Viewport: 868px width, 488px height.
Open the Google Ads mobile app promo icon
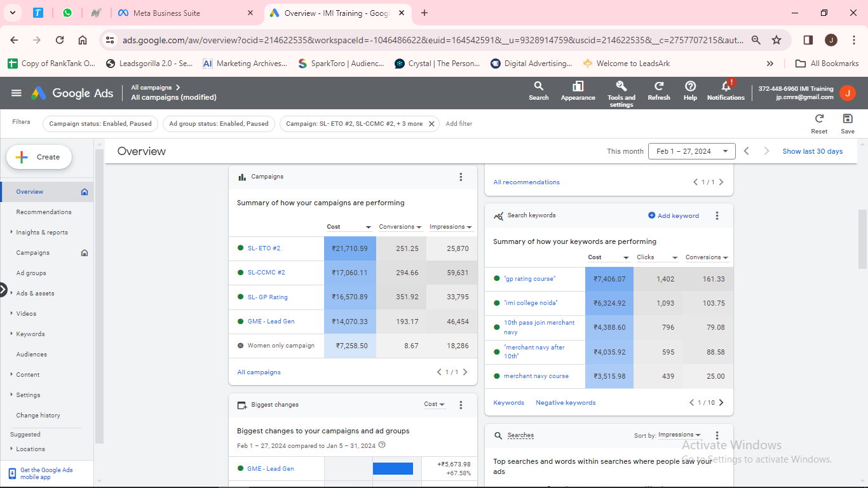pyautogui.click(x=13, y=473)
